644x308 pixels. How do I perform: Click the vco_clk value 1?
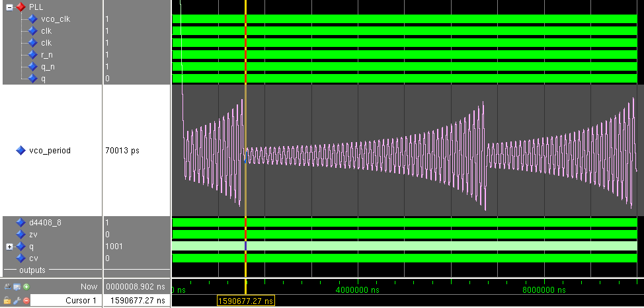[107, 19]
